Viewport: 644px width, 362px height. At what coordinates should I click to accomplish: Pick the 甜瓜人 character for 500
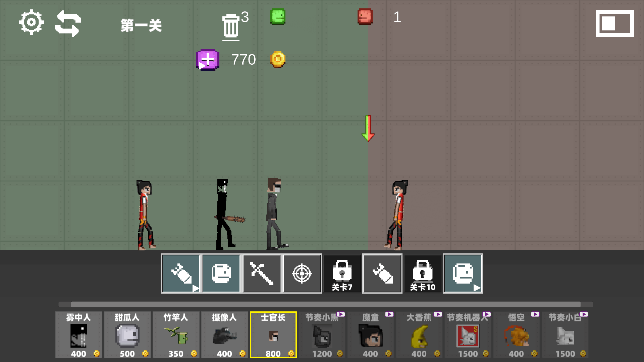pyautogui.click(x=127, y=335)
